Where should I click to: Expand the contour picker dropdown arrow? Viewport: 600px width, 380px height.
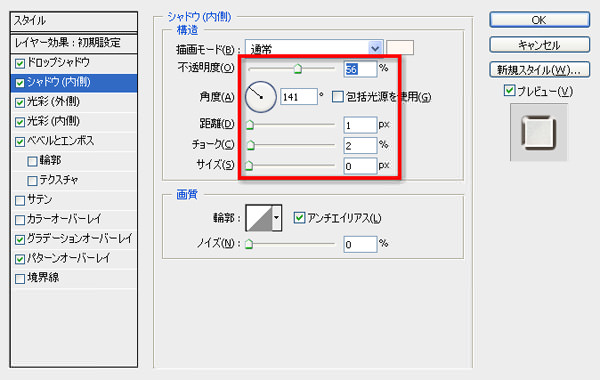(x=277, y=218)
